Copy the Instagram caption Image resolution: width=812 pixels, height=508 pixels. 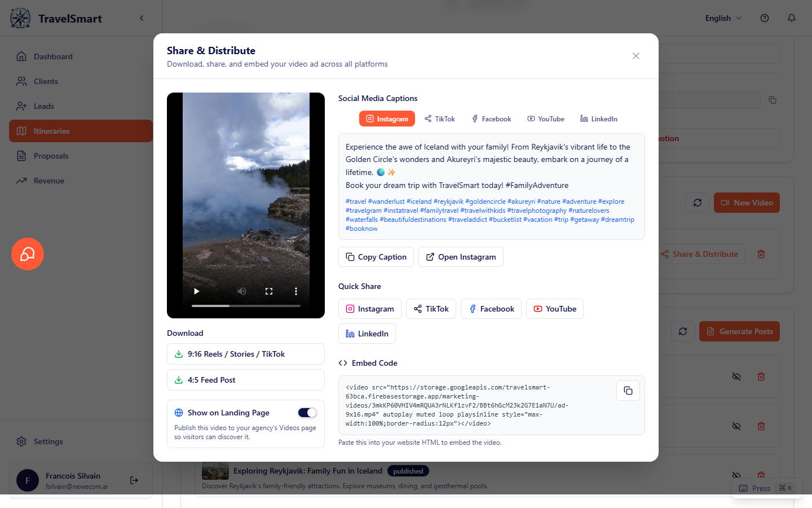pos(376,257)
